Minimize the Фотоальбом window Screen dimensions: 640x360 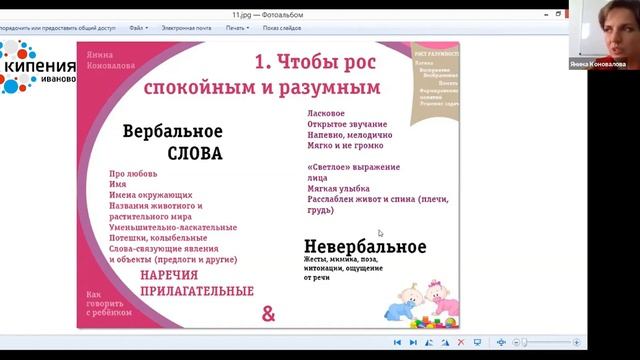(546, 14)
